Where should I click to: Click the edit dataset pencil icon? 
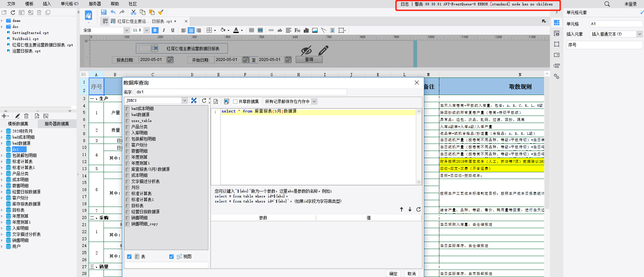point(18,116)
